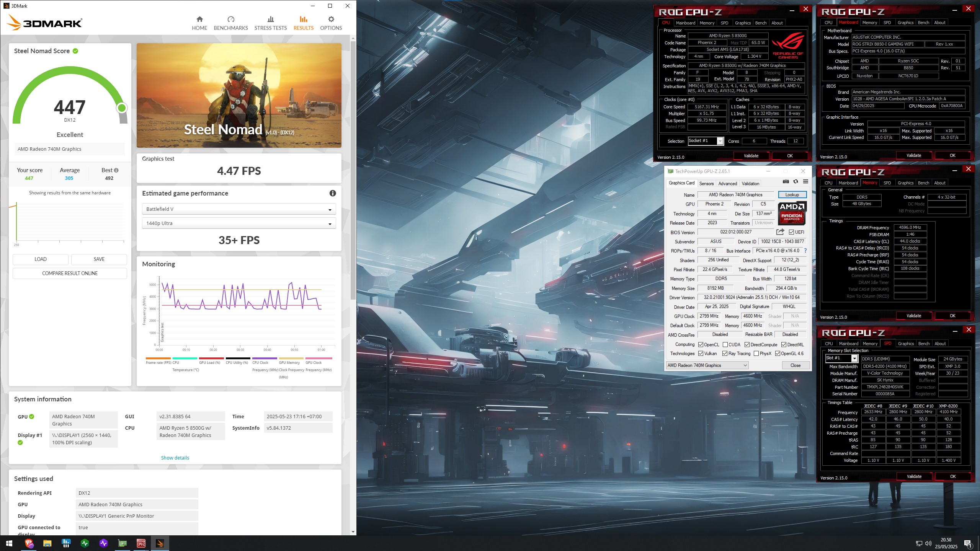The image size is (980, 551).
Task: Click OK in the CPU-Z CPU tab window
Action: point(790,156)
